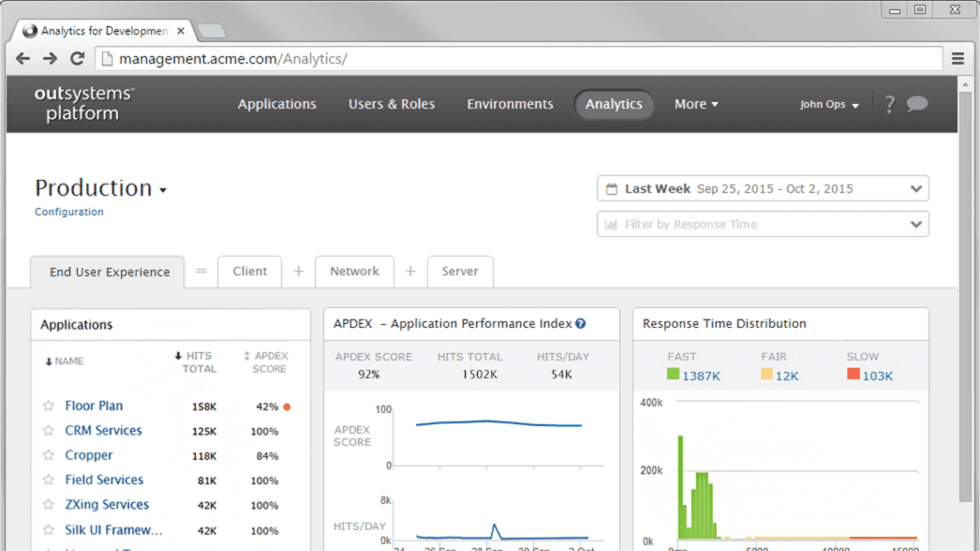The width and height of the screenshot is (980, 551).
Task: Sort applications by Name column
Action: click(x=64, y=361)
